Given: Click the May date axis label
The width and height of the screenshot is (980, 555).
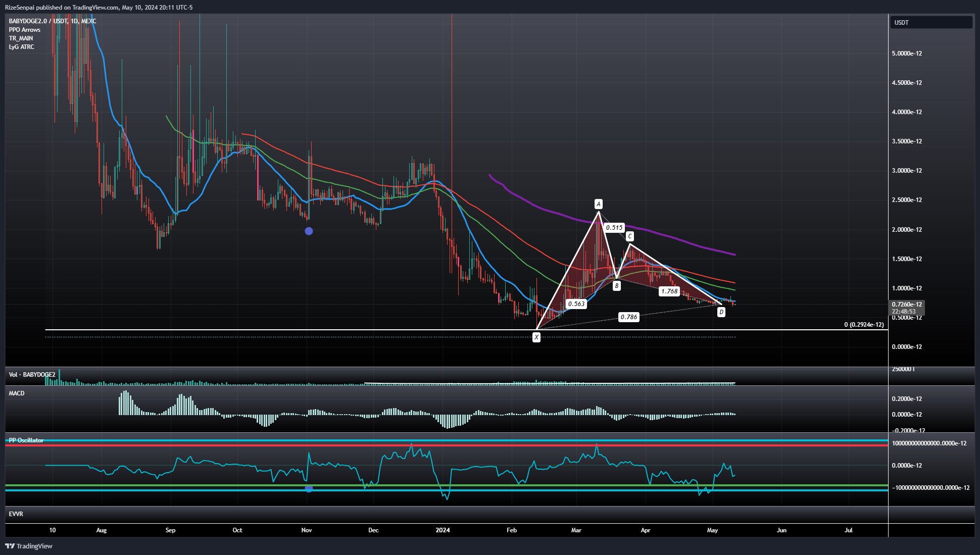Looking at the screenshot, I should 712,530.
